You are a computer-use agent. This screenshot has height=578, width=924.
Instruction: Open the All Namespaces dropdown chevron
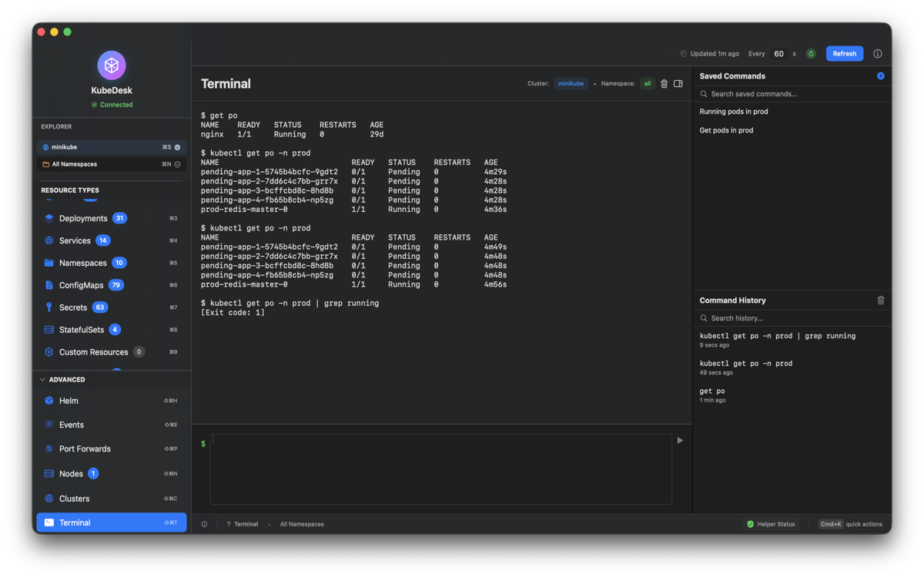[x=177, y=164]
